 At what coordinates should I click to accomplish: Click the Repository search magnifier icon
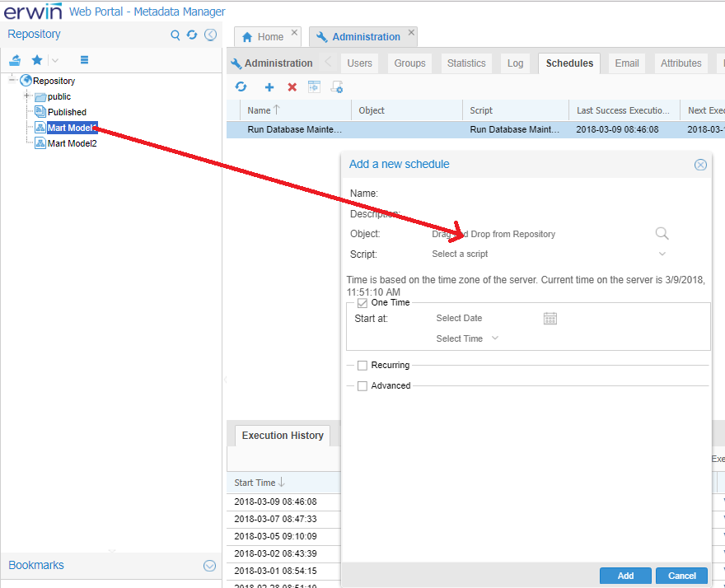pyautogui.click(x=175, y=35)
